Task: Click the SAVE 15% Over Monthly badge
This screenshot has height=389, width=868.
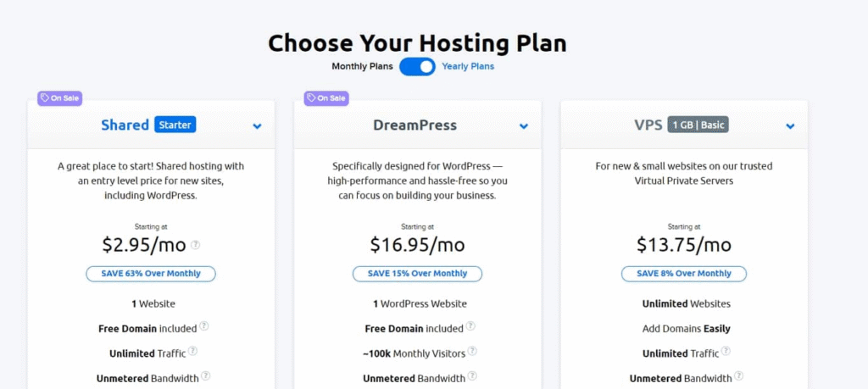Action: coord(417,274)
